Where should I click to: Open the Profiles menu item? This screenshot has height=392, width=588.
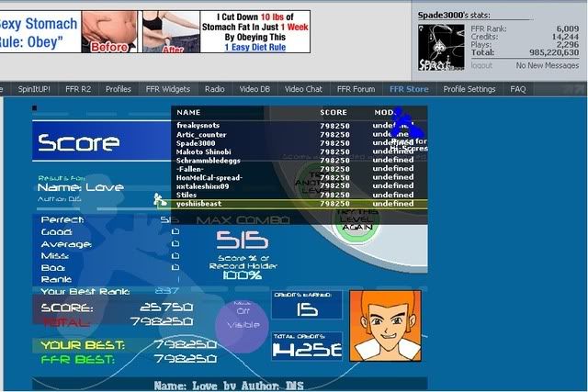pos(118,89)
